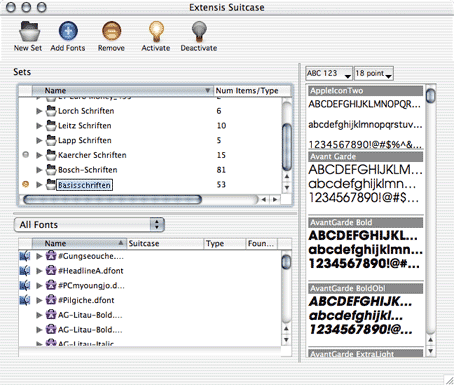Click system font icon beside #PCmyoungjo
454x385 pixels.
[x=25, y=285]
